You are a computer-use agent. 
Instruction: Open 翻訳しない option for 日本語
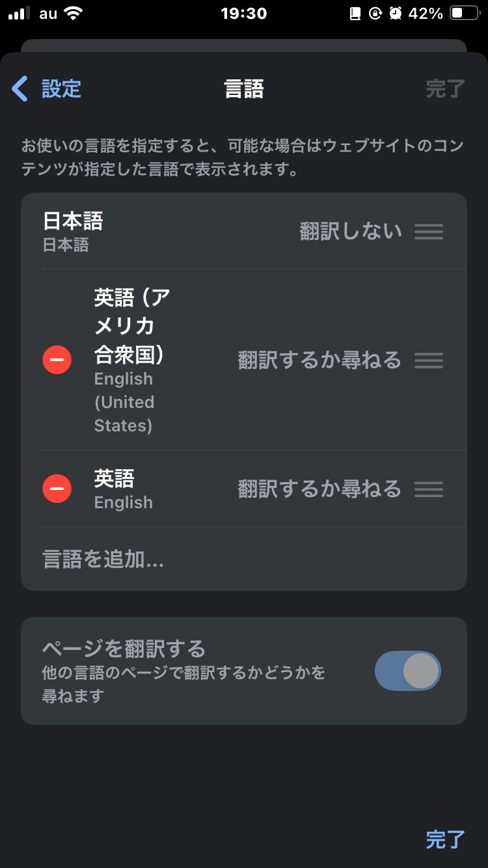click(x=351, y=232)
